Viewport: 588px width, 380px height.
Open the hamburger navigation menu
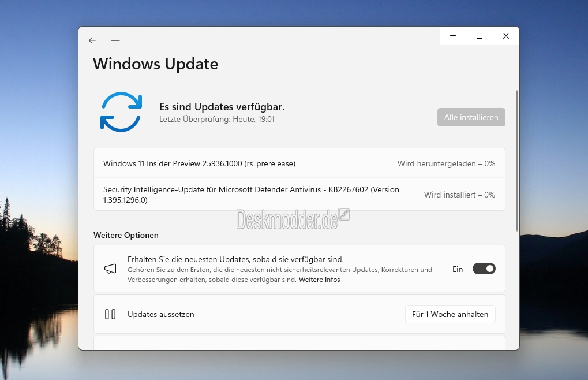[115, 40]
